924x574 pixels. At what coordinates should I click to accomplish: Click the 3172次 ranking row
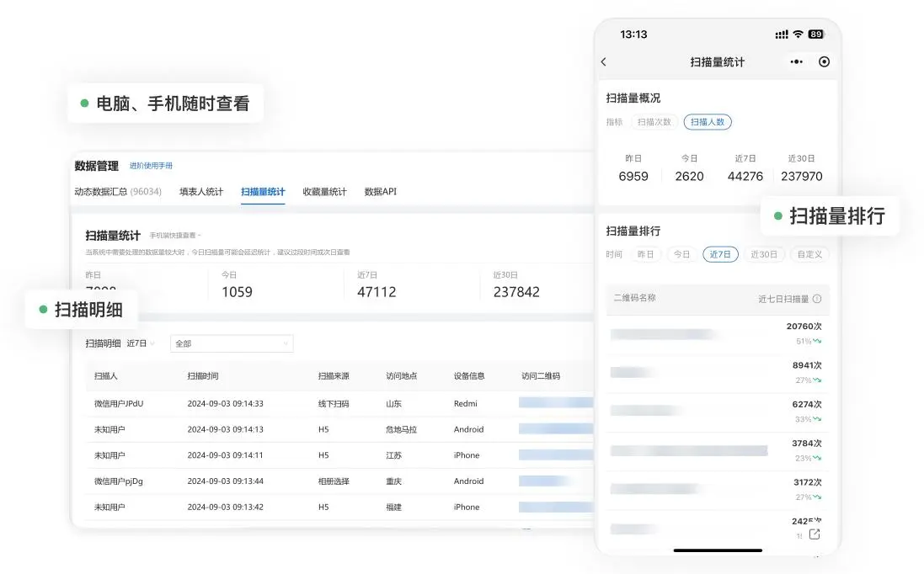click(x=717, y=489)
